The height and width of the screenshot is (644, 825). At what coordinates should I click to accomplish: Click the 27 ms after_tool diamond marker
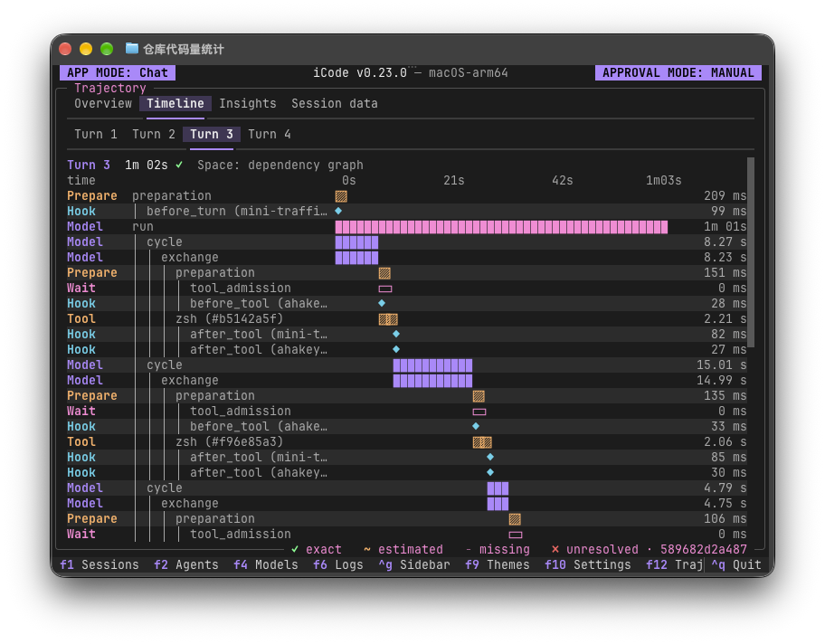pyautogui.click(x=396, y=349)
